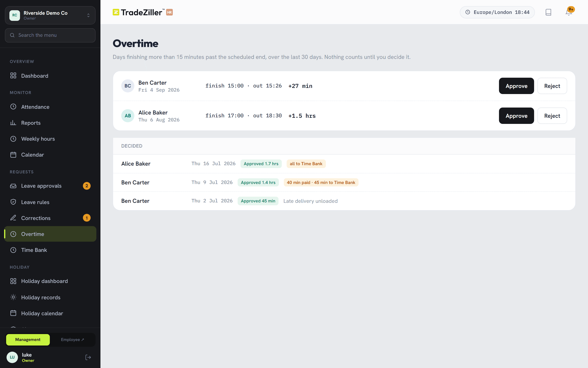This screenshot has height=368, width=588.
Task: Approve Alice Baker's +1.5 hrs overtime
Action: [516, 116]
